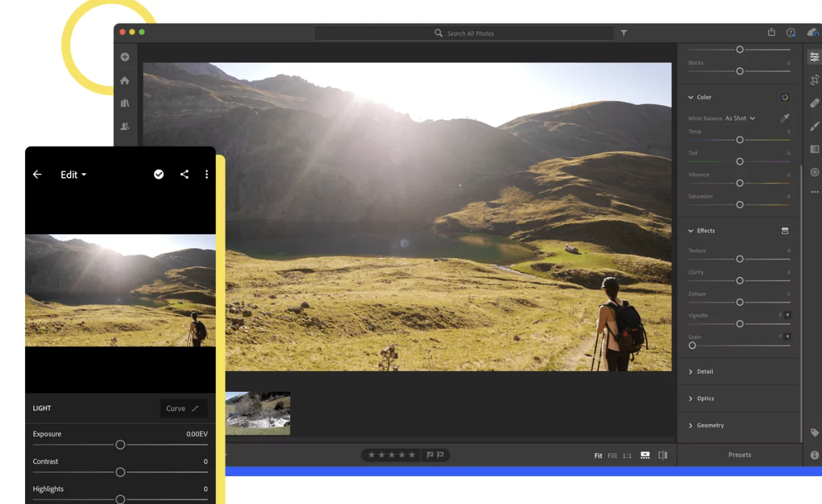Open the library books icon in sidebar
Image resolution: width=822 pixels, height=504 pixels.
[125, 103]
